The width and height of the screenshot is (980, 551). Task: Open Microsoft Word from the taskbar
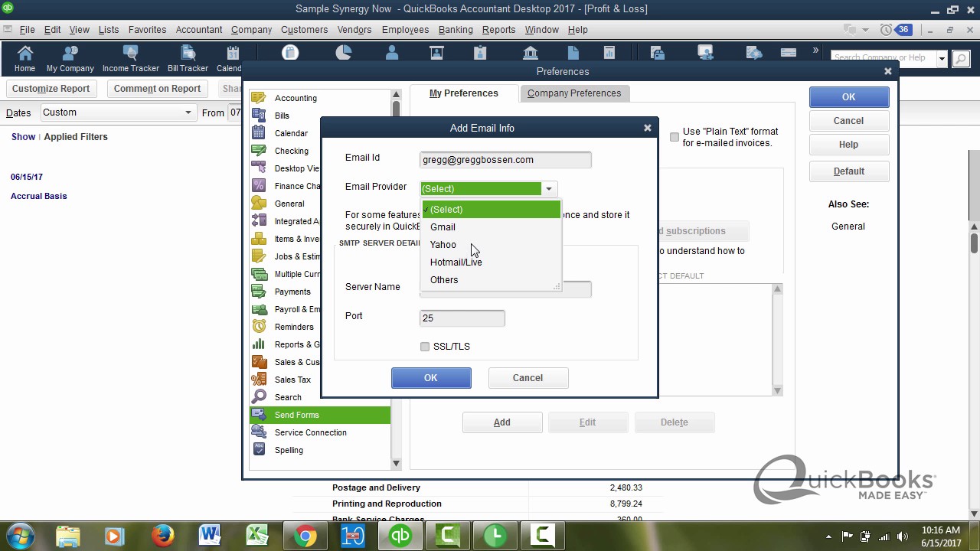coord(209,536)
